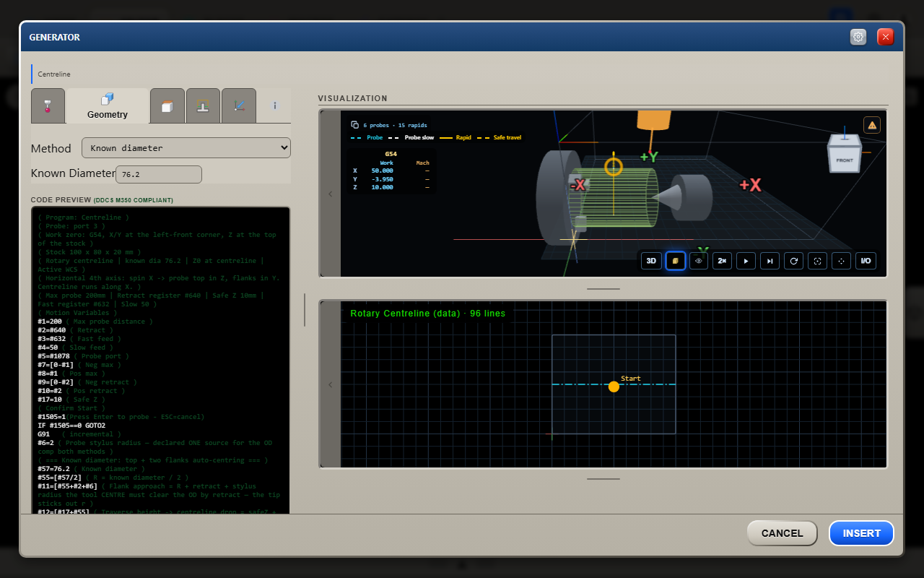924x578 pixels.
Task: Play the toolpath simulation
Action: [x=746, y=261]
